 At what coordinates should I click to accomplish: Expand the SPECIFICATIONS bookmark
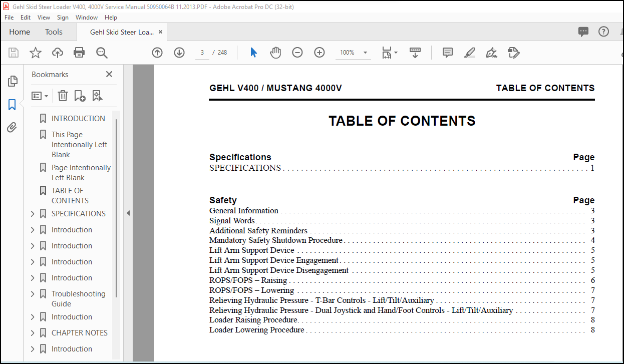click(33, 214)
